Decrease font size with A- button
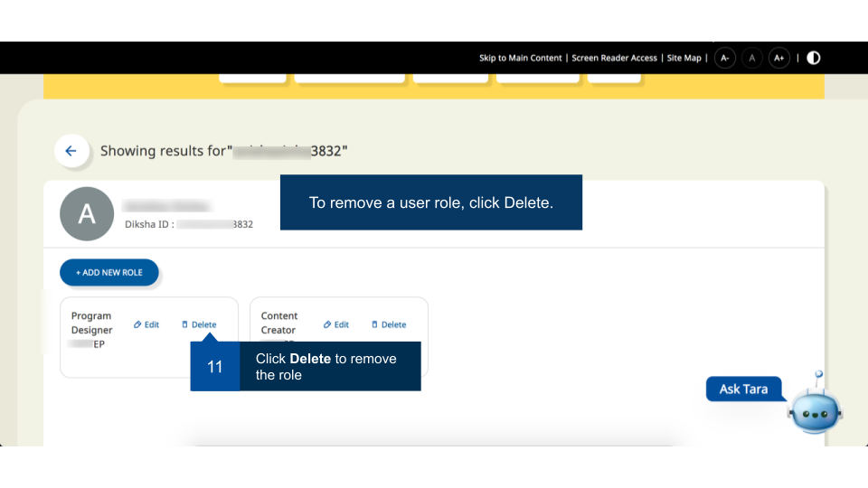Viewport: 868px width, 488px height. [724, 58]
